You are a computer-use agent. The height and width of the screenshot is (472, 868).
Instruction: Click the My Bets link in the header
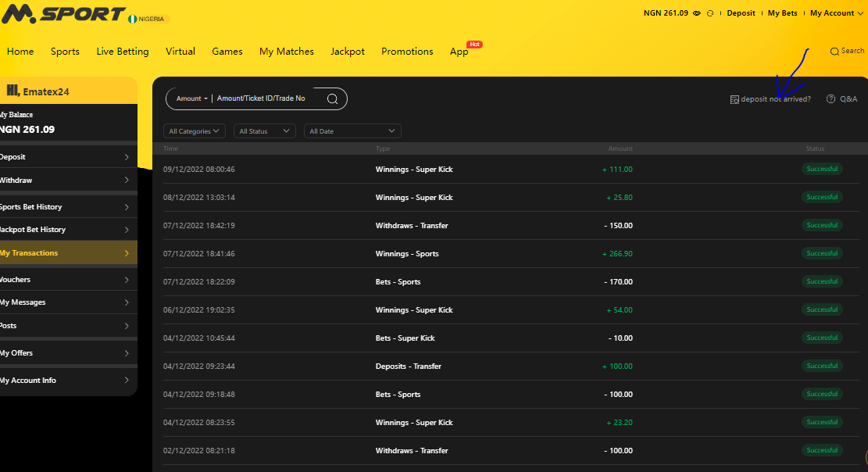782,13
